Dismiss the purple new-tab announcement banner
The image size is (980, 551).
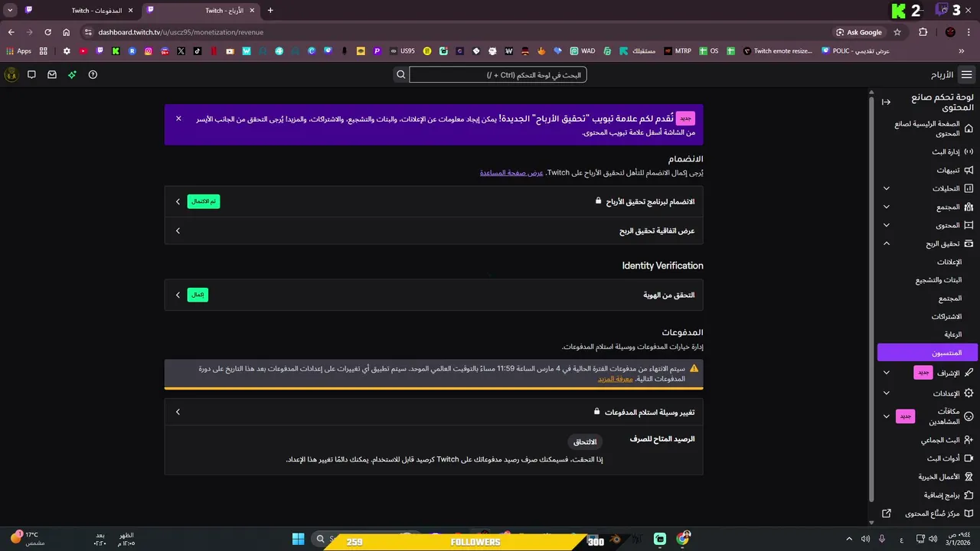[x=178, y=119]
